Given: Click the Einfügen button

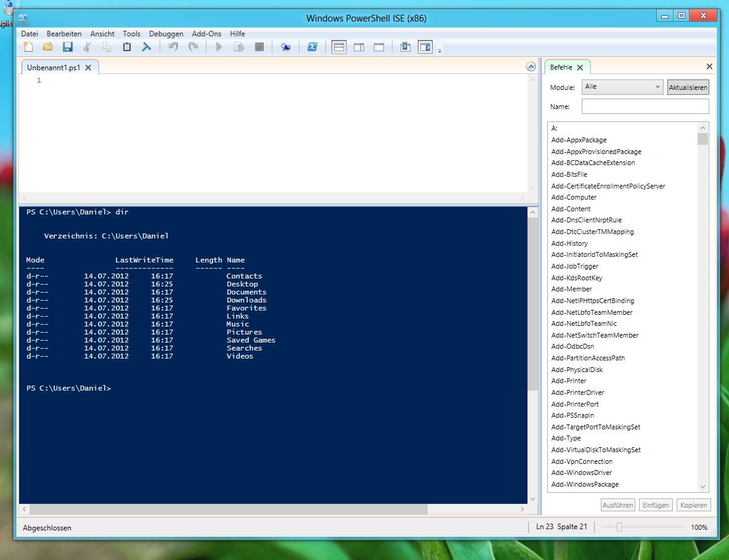Looking at the screenshot, I should (656, 505).
